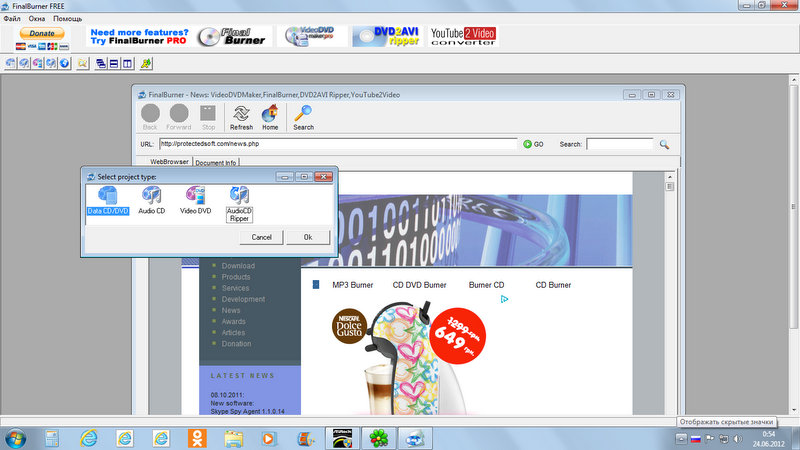The image size is (800, 450).
Task: Click the FinalBurner taskbar button
Action: point(415,438)
